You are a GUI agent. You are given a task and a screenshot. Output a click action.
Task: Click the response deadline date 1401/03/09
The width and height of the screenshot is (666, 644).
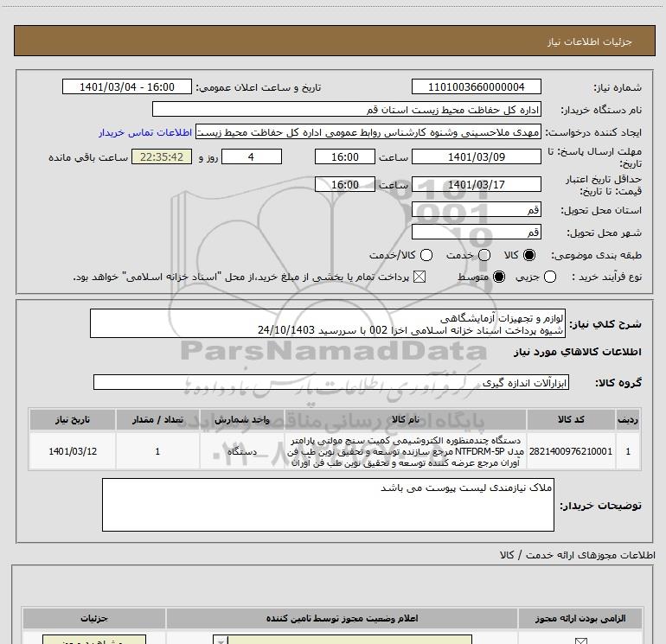point(476,156)
